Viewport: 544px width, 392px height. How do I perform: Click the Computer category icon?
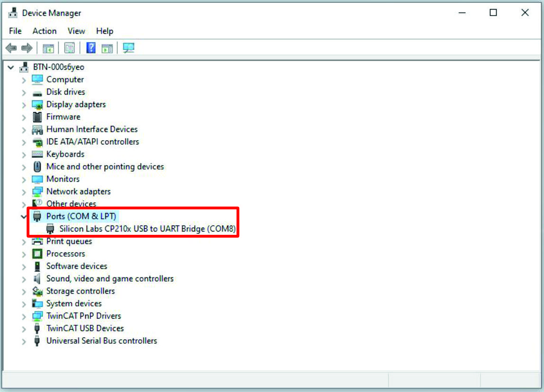click(x=37, y=80)
